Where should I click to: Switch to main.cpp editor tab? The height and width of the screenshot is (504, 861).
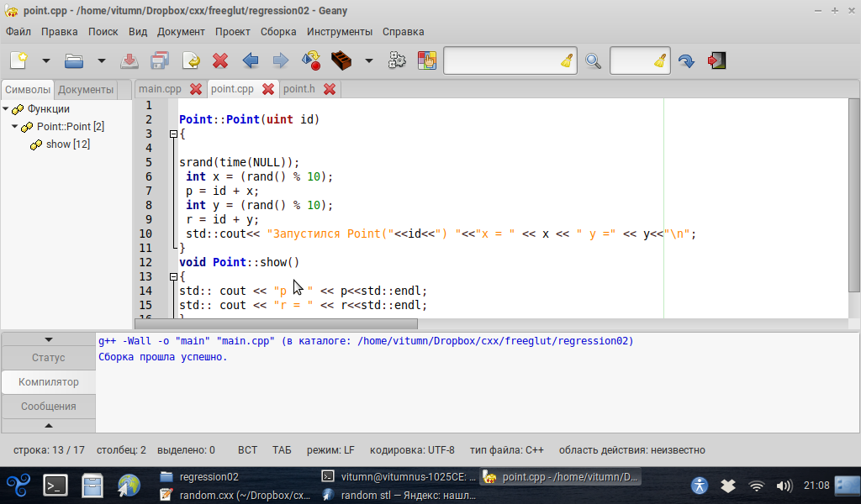160,89
